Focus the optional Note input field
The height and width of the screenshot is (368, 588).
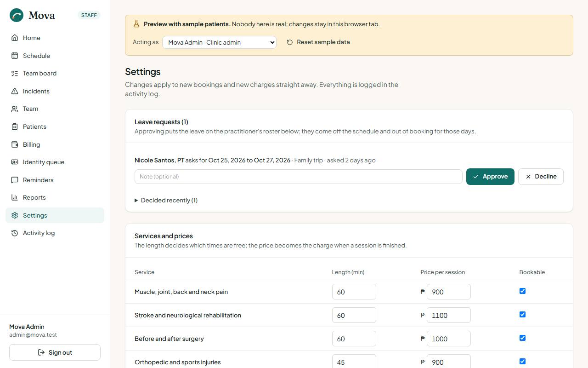click(x=299, y=177)
